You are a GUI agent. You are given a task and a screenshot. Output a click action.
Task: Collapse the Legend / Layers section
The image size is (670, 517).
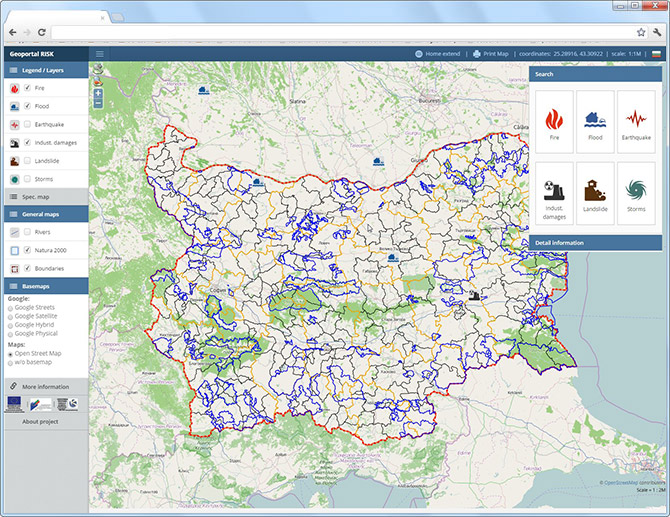(46, 70)
